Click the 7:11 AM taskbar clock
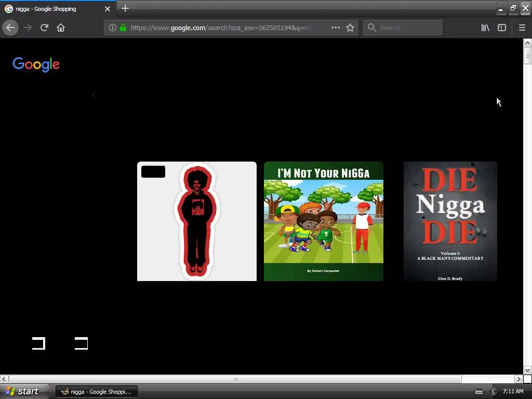This screenshot has height=399, width=532. [513, 392]
